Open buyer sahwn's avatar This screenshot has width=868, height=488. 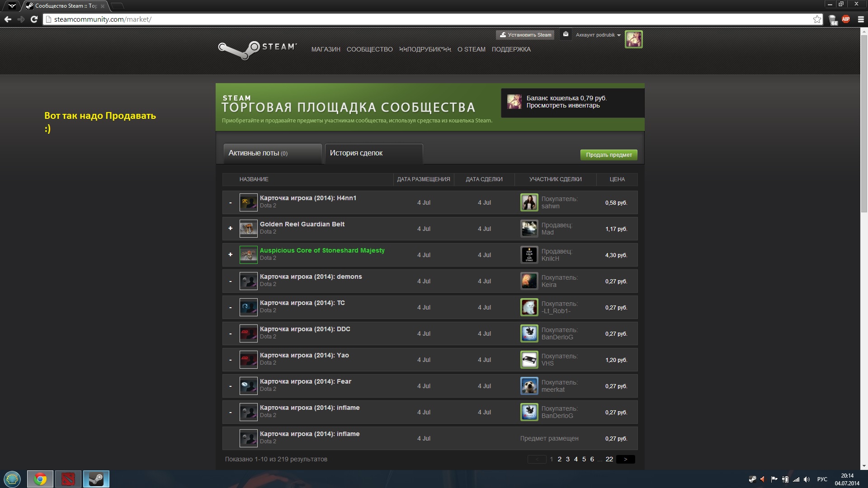pos(529,202)
